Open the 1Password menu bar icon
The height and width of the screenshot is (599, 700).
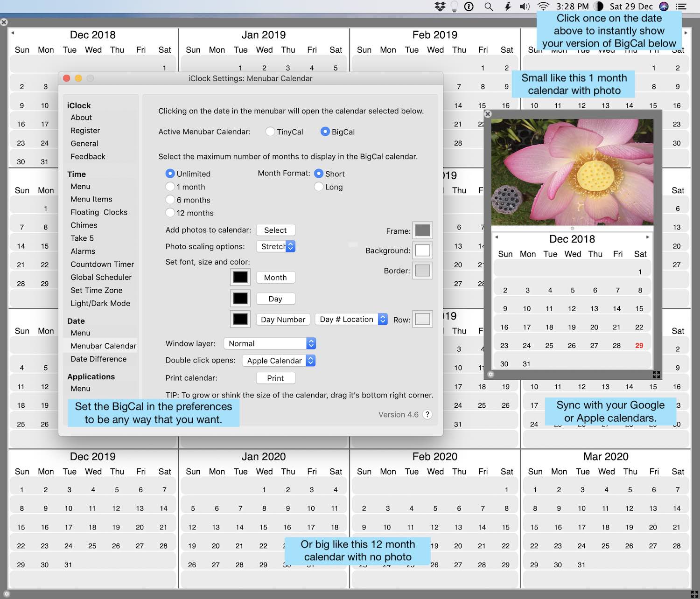coord(469,7)
